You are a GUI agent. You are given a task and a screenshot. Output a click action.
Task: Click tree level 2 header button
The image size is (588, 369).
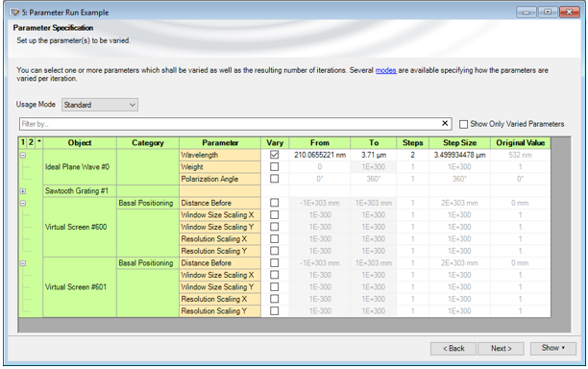(x=31, y=142)
